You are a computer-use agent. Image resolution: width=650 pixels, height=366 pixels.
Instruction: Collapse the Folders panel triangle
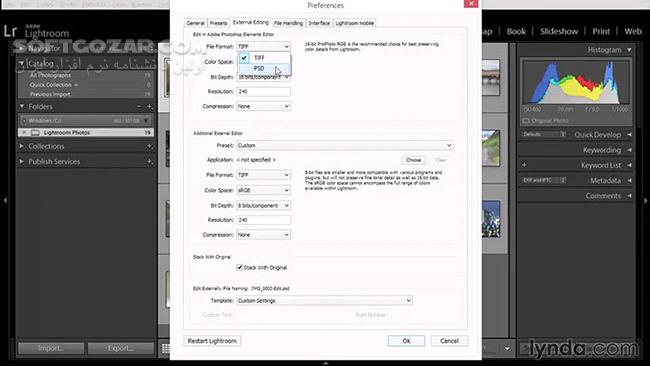(22, 107)
